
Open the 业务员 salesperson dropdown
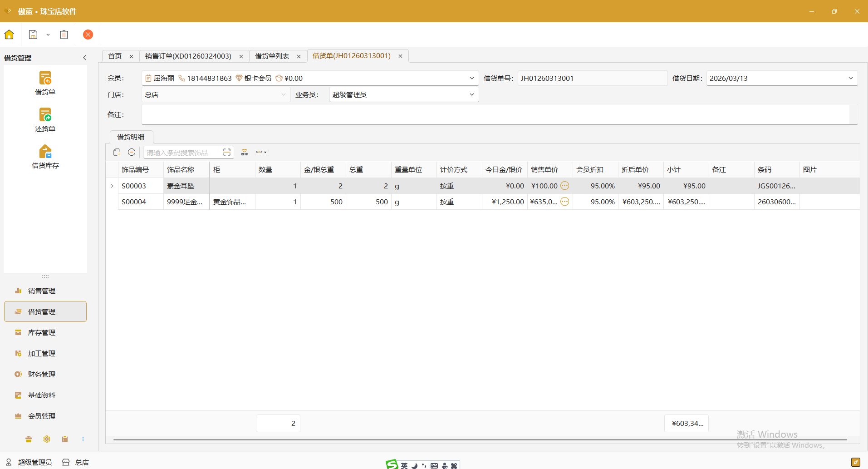tap(472, 94)
